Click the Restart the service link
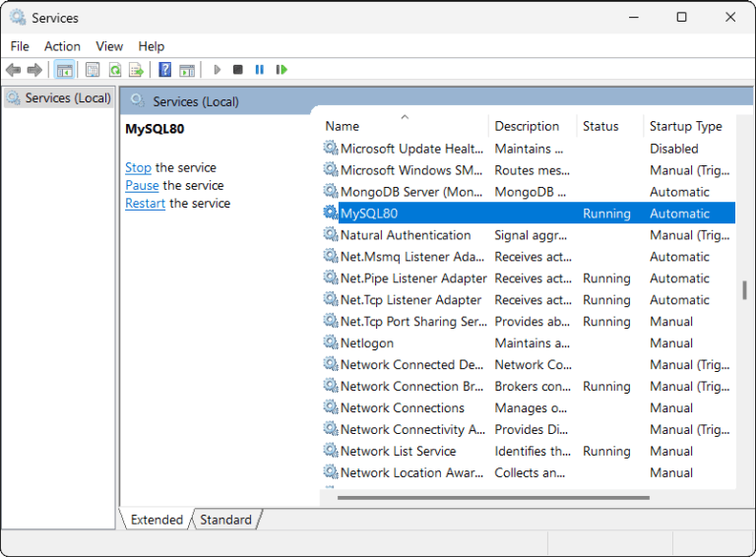This screenshot has width=756, height=557. pyautogui.click(x=145, y=203)
